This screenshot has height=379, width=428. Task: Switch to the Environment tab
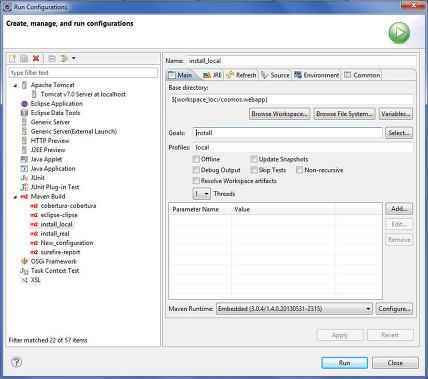coord(316,75)
